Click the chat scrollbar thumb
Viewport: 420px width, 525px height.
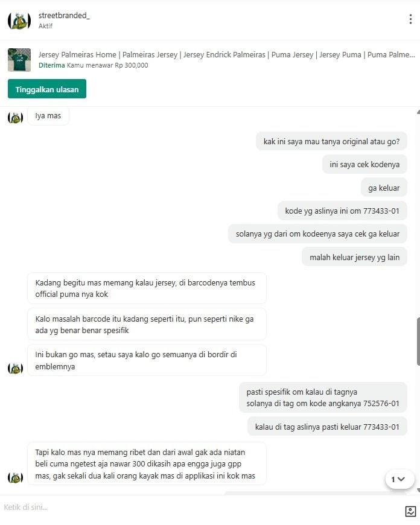coord(418,342)
